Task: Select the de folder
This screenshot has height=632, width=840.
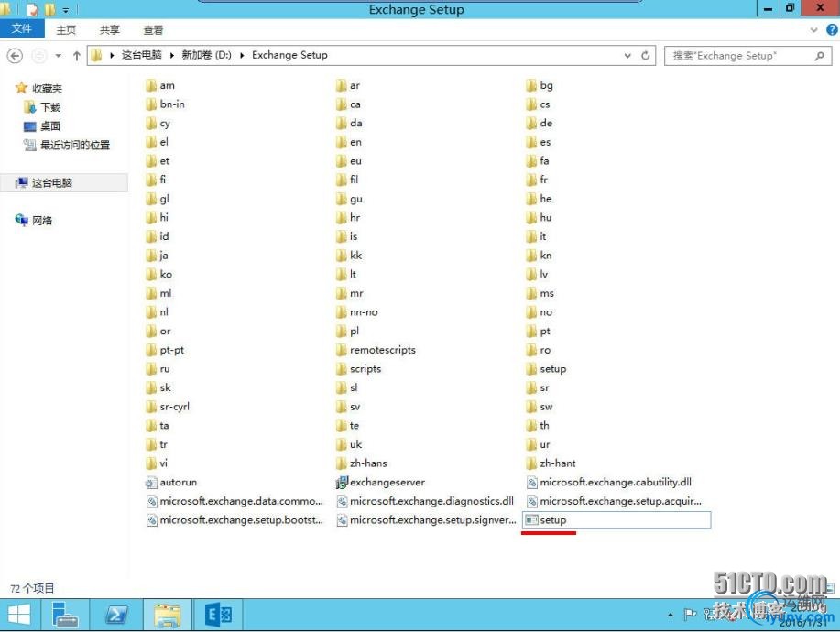Action: pyautogui.click(x=540, y=123)
